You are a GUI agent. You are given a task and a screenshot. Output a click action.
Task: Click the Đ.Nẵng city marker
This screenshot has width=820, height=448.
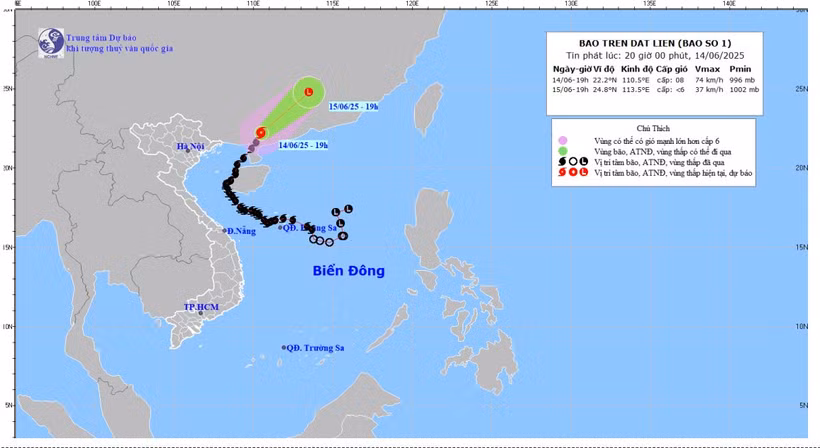click(224, 231)
